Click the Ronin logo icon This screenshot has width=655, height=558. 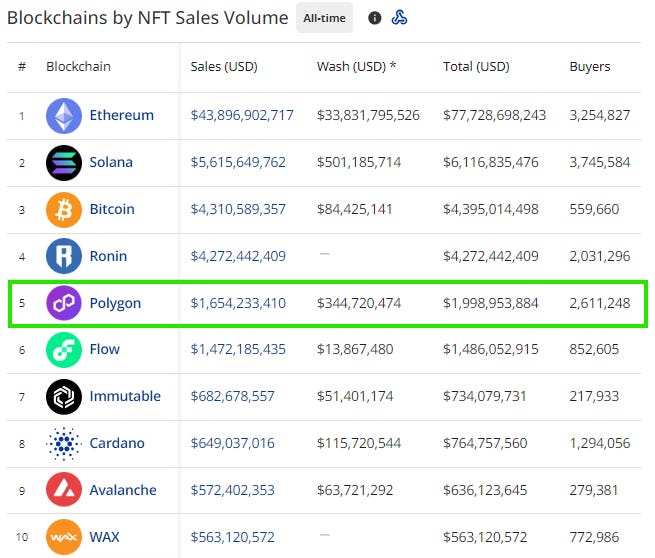[x=63, y=256]
